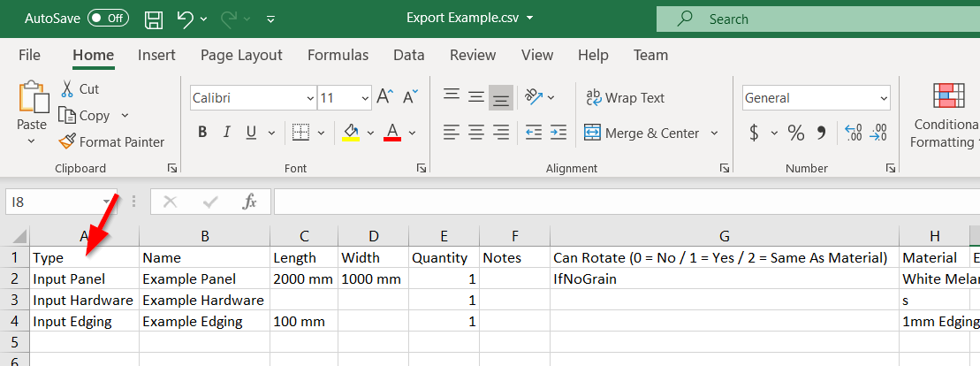Open the font name Calibri dropdown
Screen dimensions: 980x366
[x=310, y=98]
